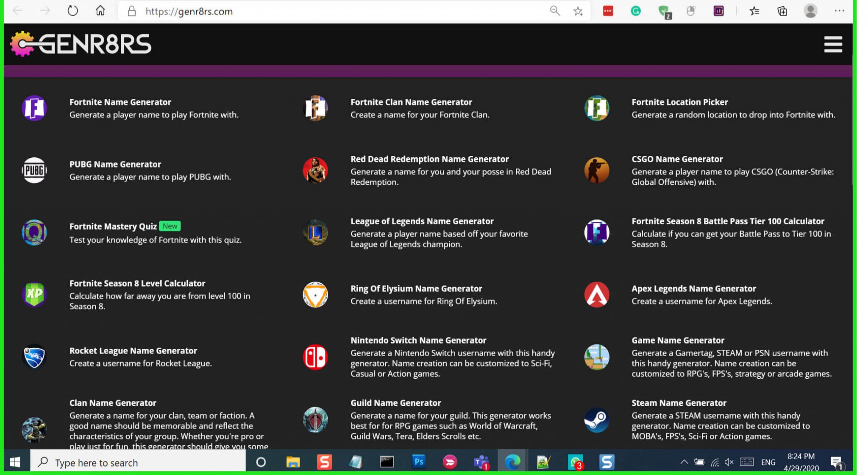Open Guild Name Generator link
This screenshot has height=475, width=868.
[395, 403]
